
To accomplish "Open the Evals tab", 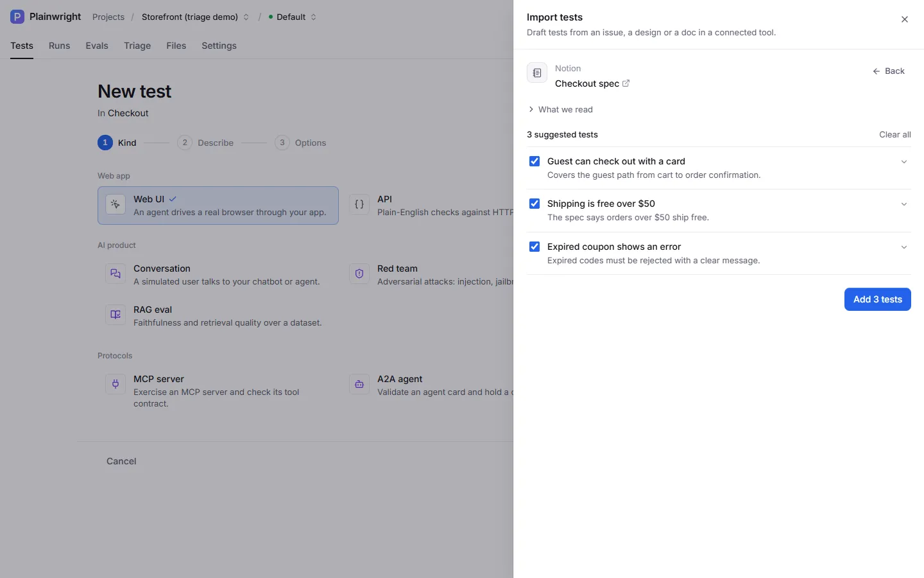I will pos(97,46).
